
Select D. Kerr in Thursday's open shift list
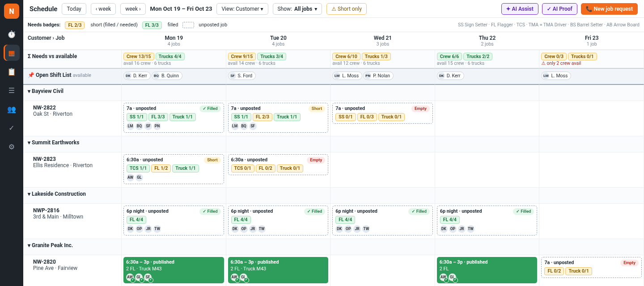(x=450, y=76)
